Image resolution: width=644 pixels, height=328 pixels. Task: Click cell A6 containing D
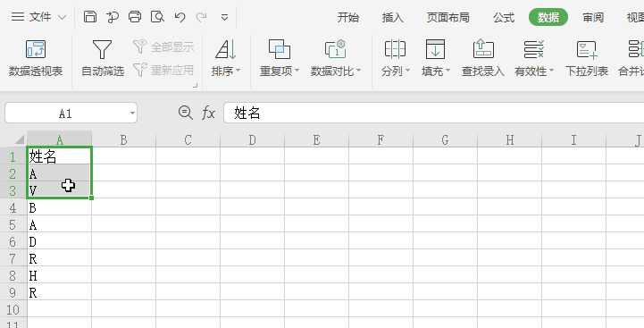click(x=60, y=241)
